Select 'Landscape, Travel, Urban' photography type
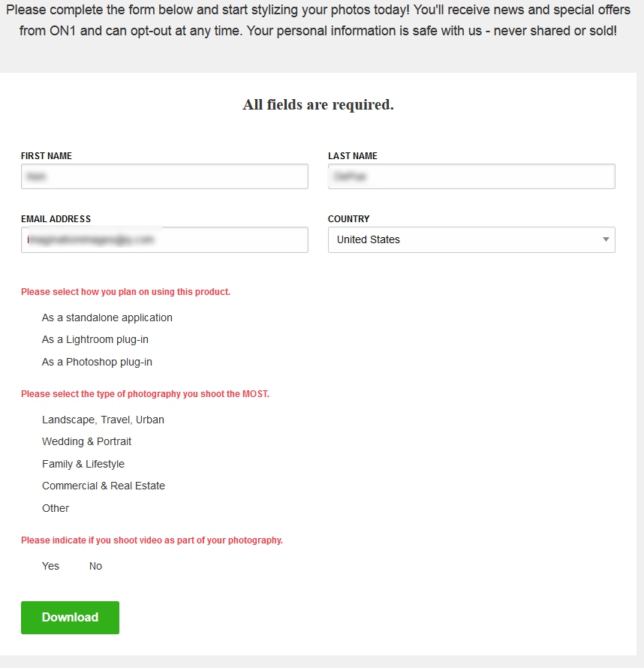This screenshot has height=668, width=644. [x=103, y=420]
